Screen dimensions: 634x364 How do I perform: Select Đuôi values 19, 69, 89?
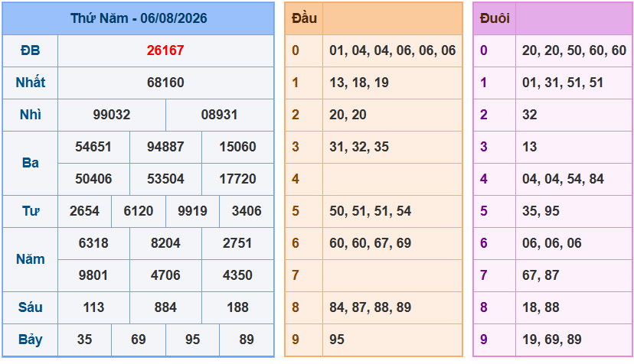[552, 340]
